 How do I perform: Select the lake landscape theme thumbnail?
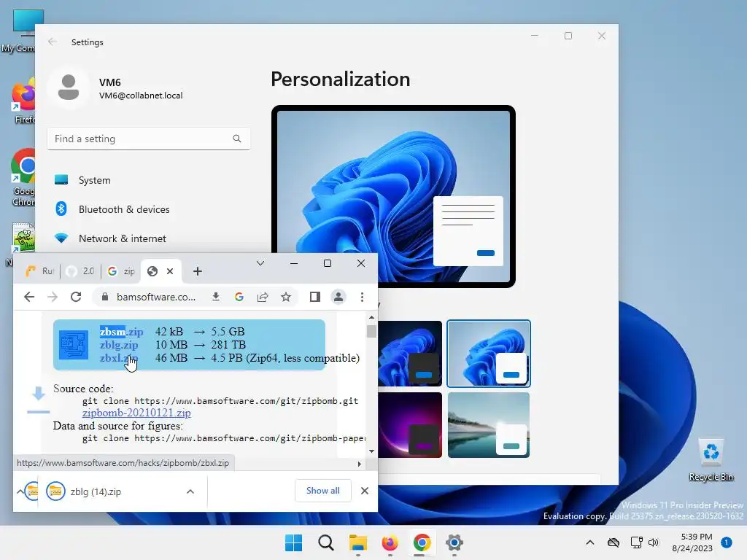pyautogui.click(x=488, y=425)
